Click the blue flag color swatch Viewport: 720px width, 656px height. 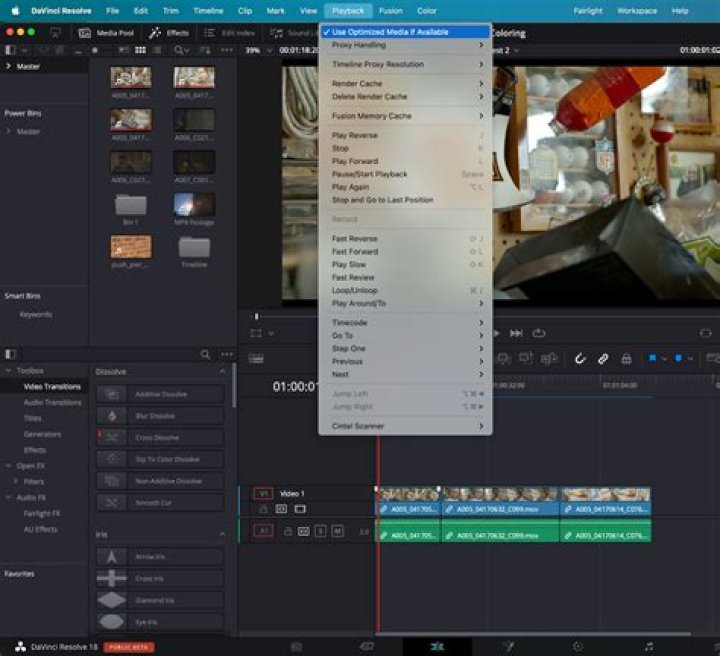click(654, 358)
